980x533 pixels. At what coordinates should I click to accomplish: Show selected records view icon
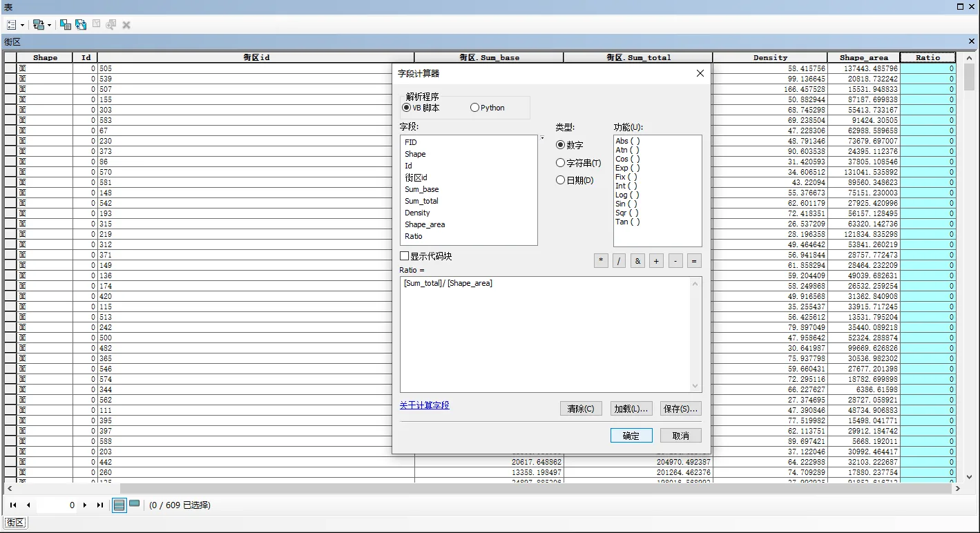135,505
